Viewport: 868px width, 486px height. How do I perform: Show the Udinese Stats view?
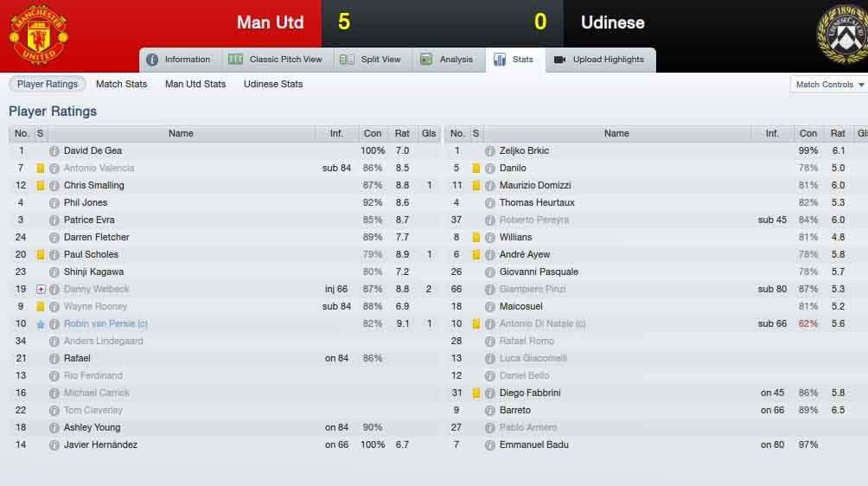pyautogui.click(x=273, y=84)
